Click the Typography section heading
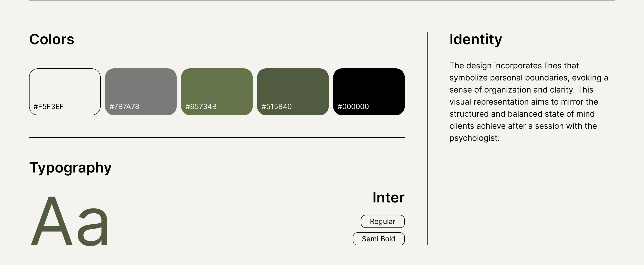 pyautogui.click(x=70, y=168)
